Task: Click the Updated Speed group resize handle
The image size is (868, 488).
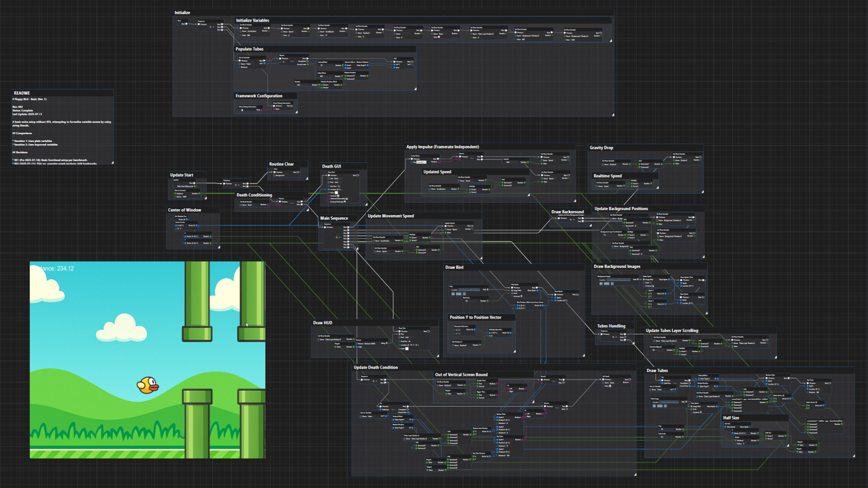Action: (528, 195)
